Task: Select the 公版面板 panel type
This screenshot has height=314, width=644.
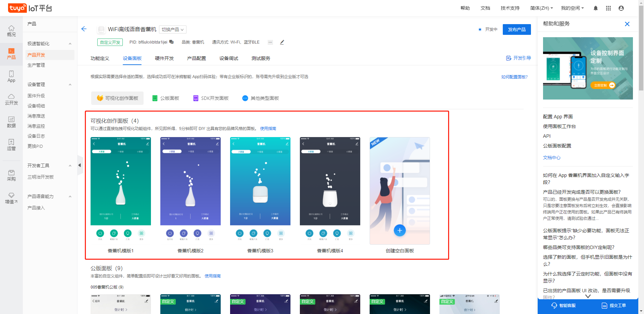Action: click(166, 98)
